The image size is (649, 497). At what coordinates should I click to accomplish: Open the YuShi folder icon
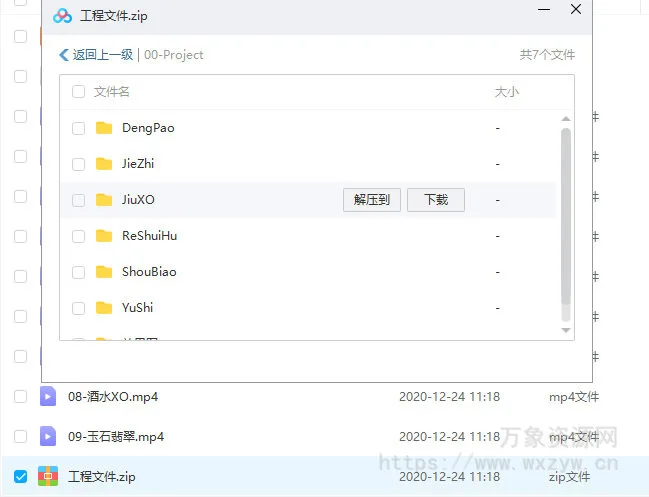click(104, 308)
